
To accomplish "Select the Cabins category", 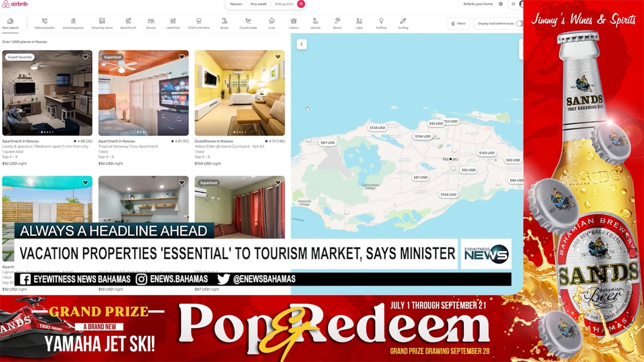I will tap(294, 24).
